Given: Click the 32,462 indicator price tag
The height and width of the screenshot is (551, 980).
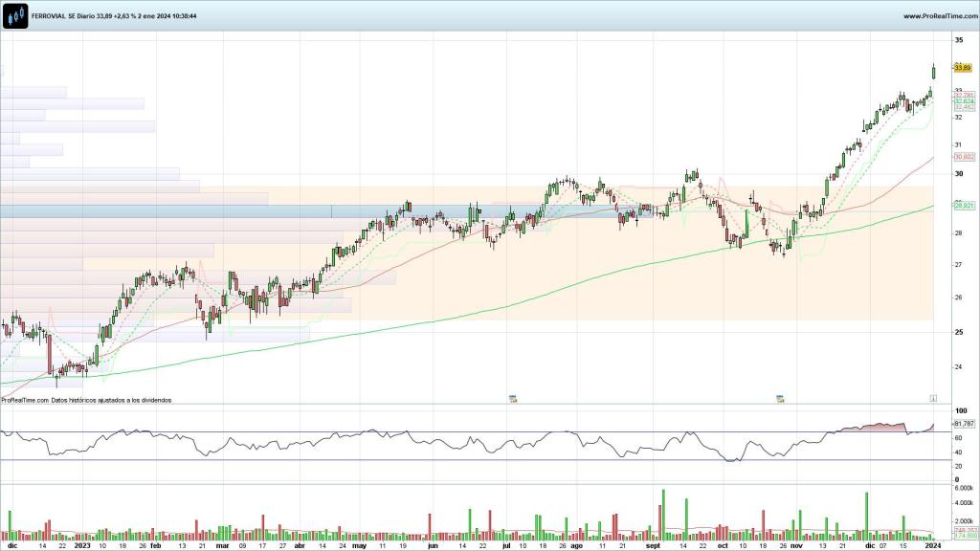Looking at the screenshot, I should [x=963, y=107].
